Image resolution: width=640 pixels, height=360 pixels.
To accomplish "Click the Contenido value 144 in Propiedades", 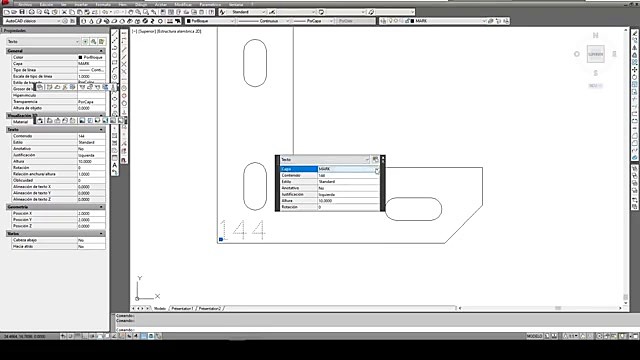I will (x=91, y=136).
